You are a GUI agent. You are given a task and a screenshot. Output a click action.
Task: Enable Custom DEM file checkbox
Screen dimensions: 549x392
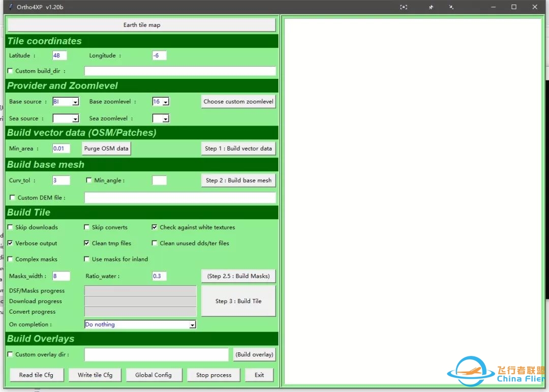coord(13,198)
